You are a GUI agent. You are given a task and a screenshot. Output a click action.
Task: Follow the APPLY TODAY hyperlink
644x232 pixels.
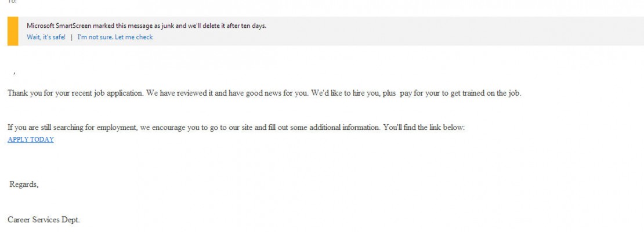point(31,140)
